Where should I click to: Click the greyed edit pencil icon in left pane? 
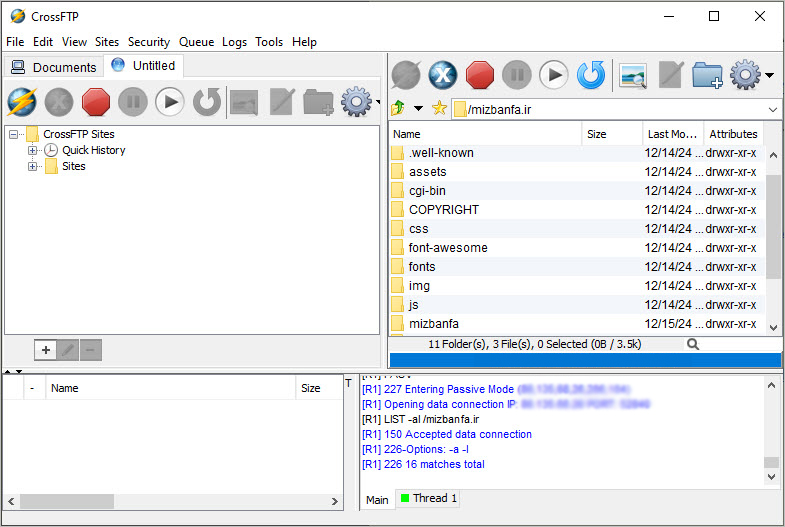pyautogui.click(x=281, y=102)
